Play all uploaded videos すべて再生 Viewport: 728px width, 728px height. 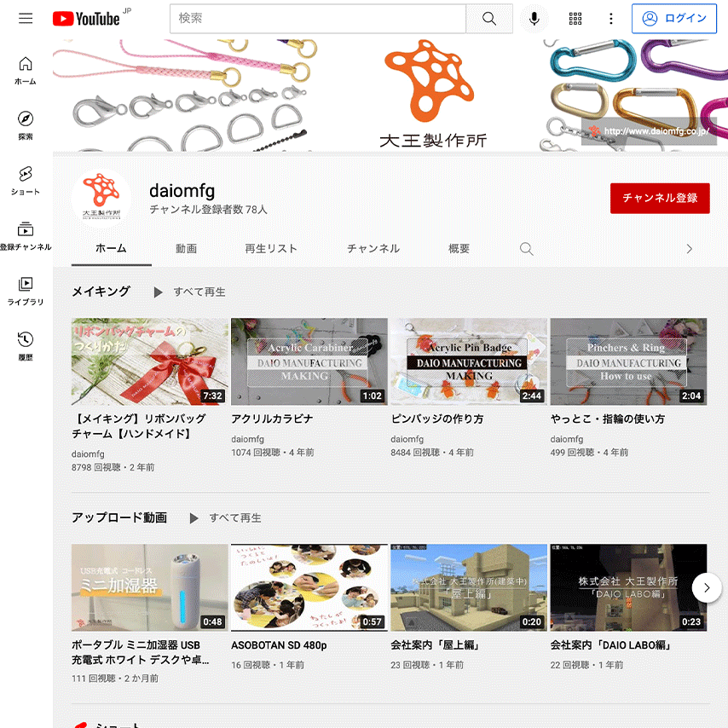point(226,518)
